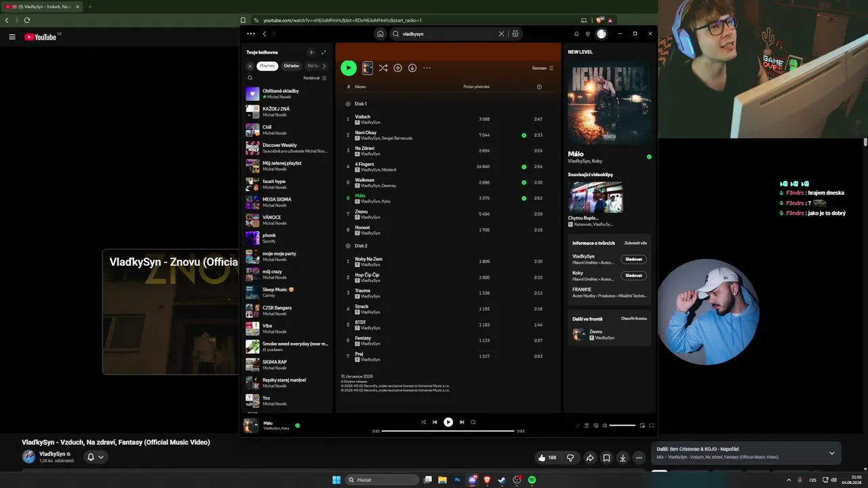Screen dimensions: 868x488
Task: Open Spotify from the Windows taskbar
Action: coord(532,480)
